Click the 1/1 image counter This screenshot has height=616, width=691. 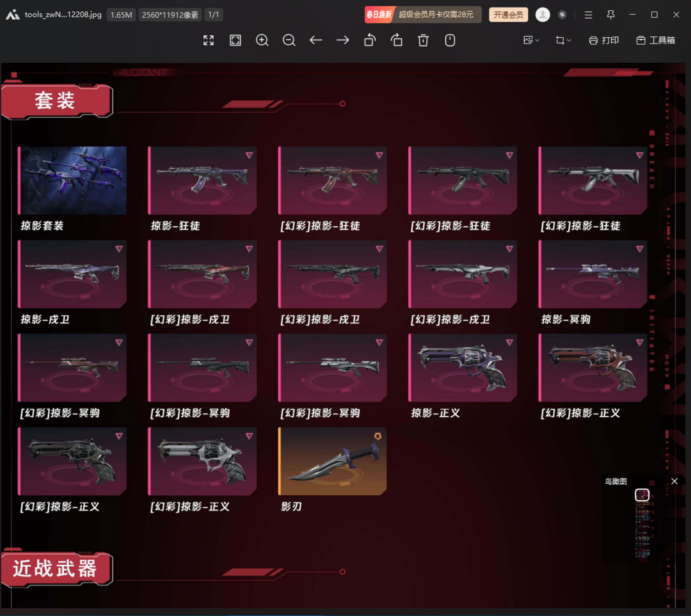pyautogui.click(x=214, y=15)
